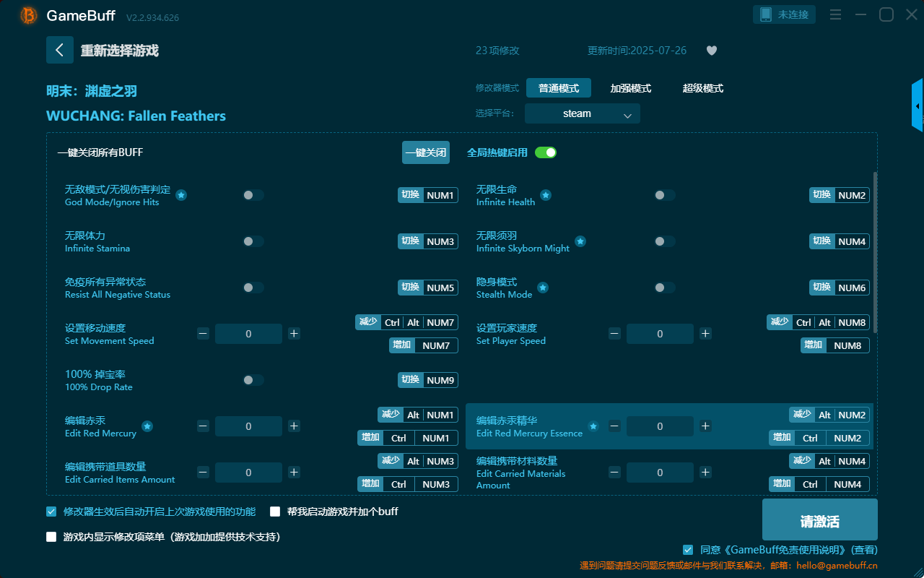Switch to 超级模式 mode tab

pos(703,88)
